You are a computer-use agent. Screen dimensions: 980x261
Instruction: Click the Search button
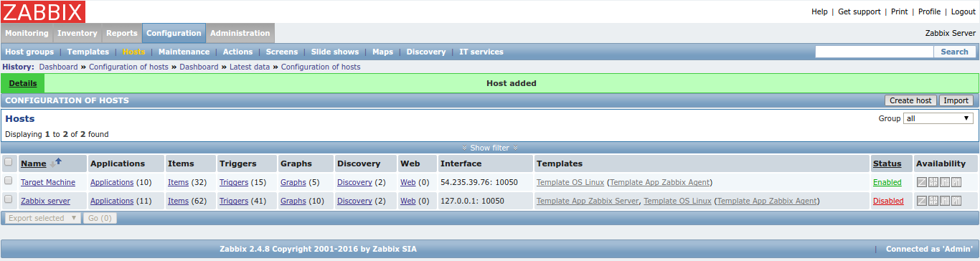[x=955, y=52]
